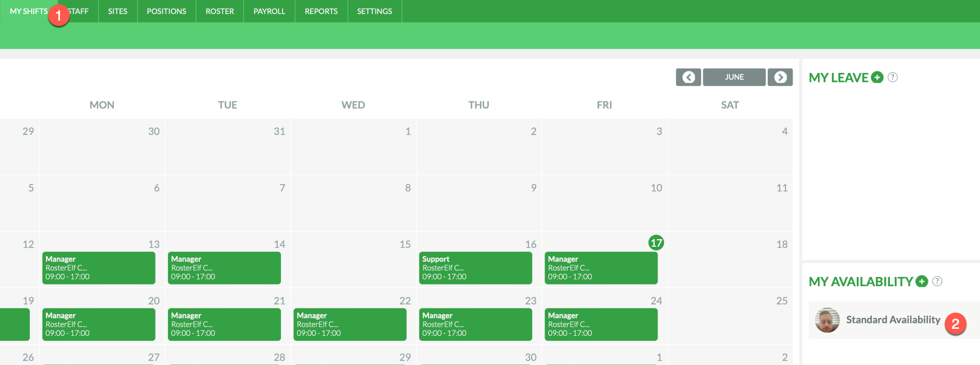Viewport: 980px width, 365px height.
Task: Click the WED column header
Action: click(x=353, y=105)
